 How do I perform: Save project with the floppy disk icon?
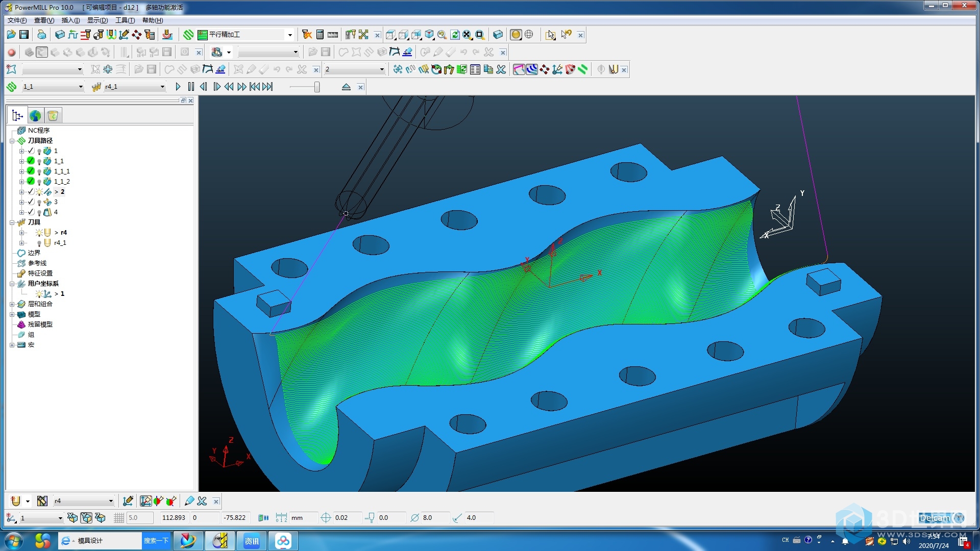point(24,35)
